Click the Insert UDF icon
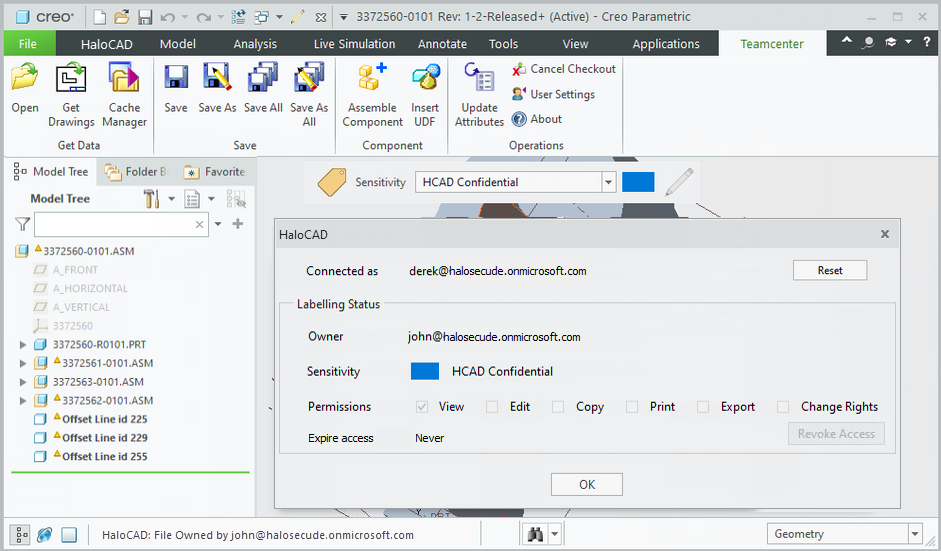 (425, 80)
